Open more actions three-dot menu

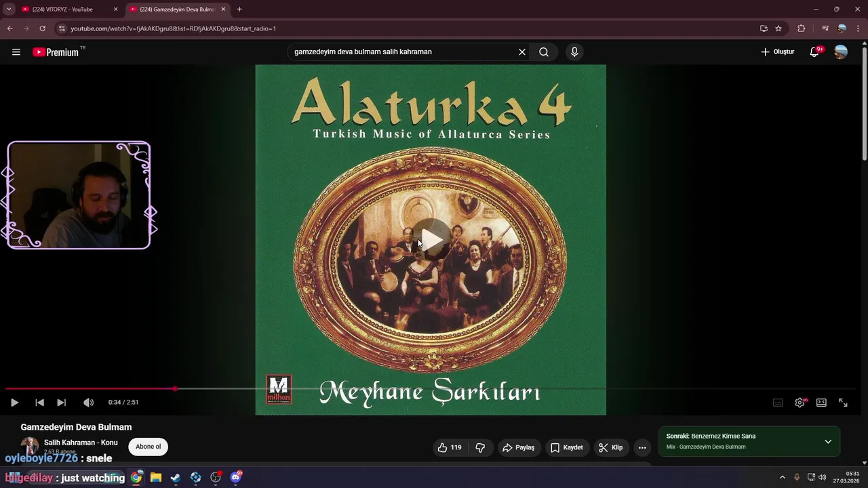[x=642, y=447]
